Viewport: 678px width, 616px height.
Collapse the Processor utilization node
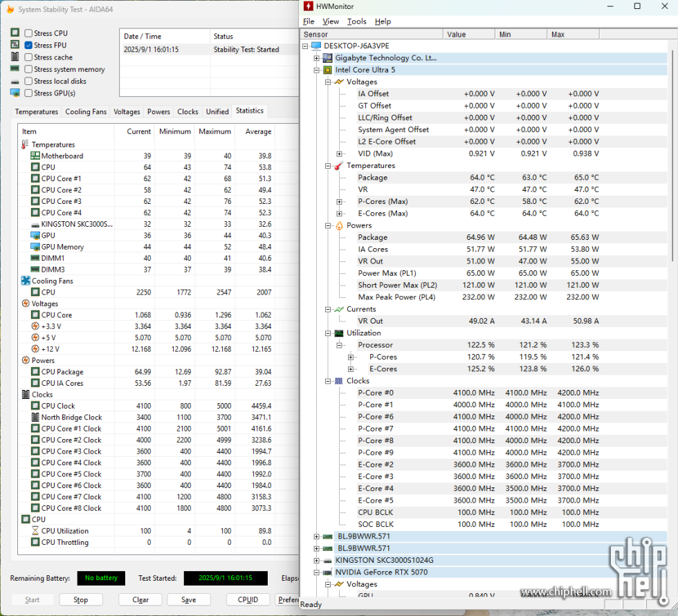click(340, 345)
